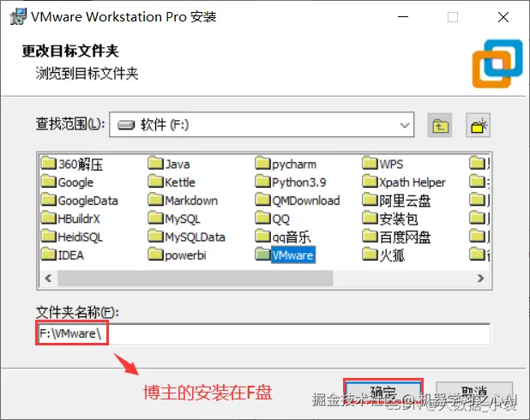
Task: Select the Java folder
Action: [x=169, y=165]
